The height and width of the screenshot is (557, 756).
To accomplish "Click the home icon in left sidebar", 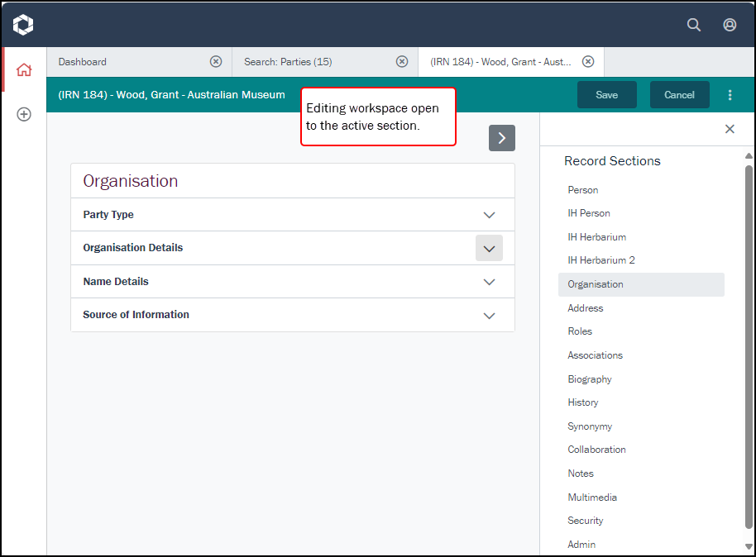I will click(24, 70).
